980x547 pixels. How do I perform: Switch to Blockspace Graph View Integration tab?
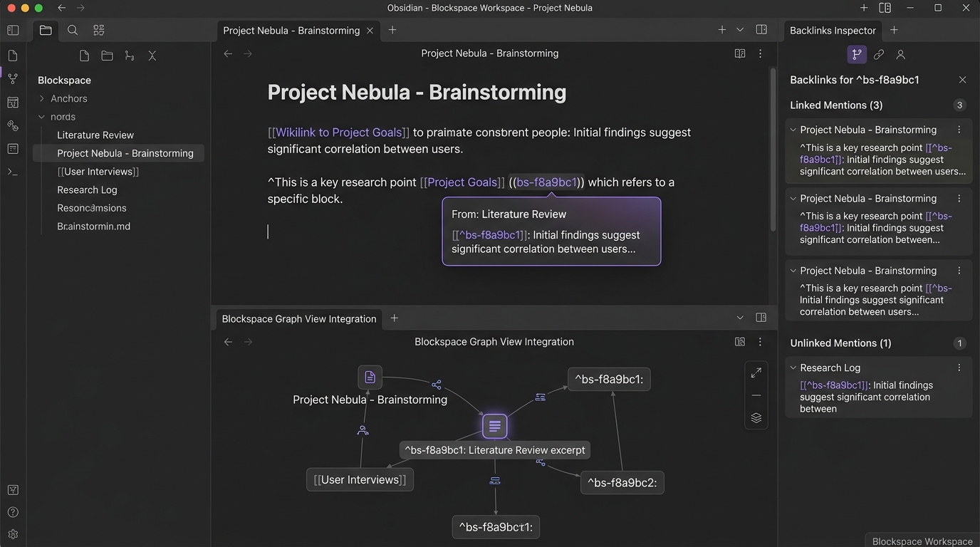click(x=299, y=319)
